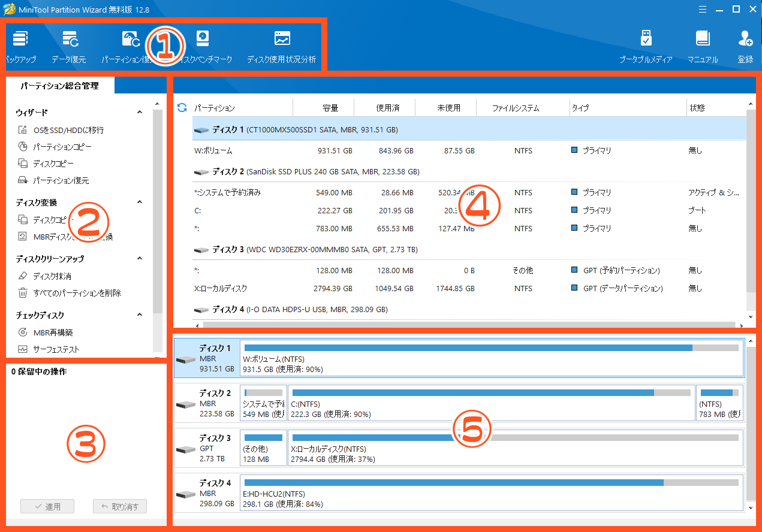Open the データ復元 tool icon

pos(68,40)
